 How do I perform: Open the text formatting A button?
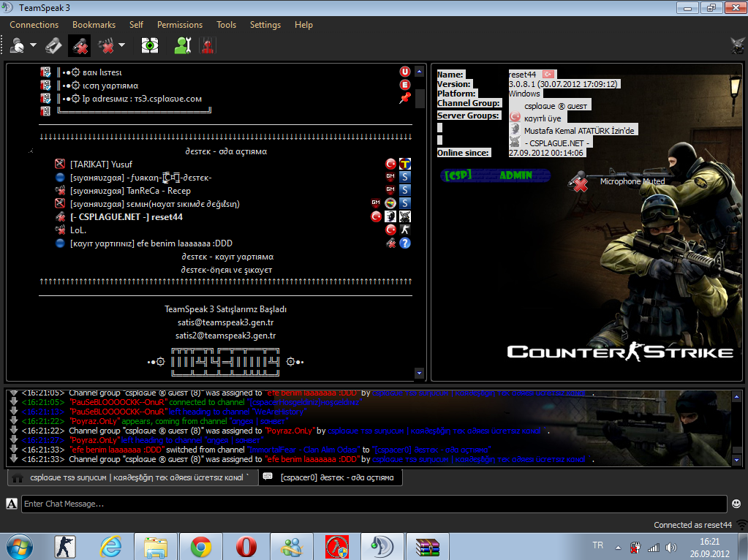pyautogui.click(x=12, y=504)
